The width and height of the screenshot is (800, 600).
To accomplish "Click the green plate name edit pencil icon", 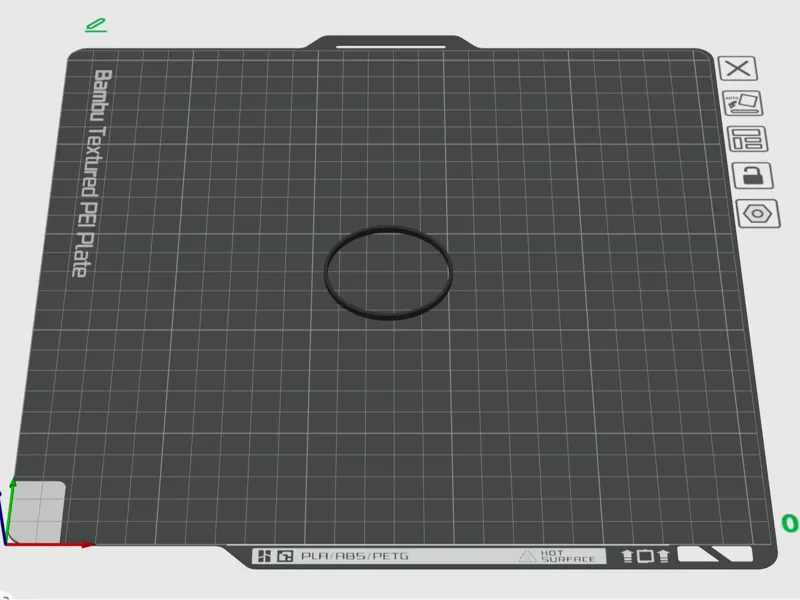I will [x=96, y=25].
